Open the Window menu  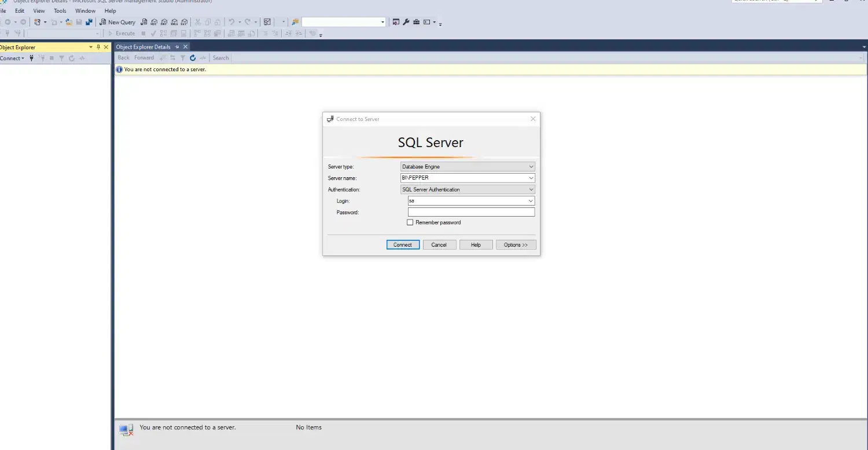click(x=86, y=10)
